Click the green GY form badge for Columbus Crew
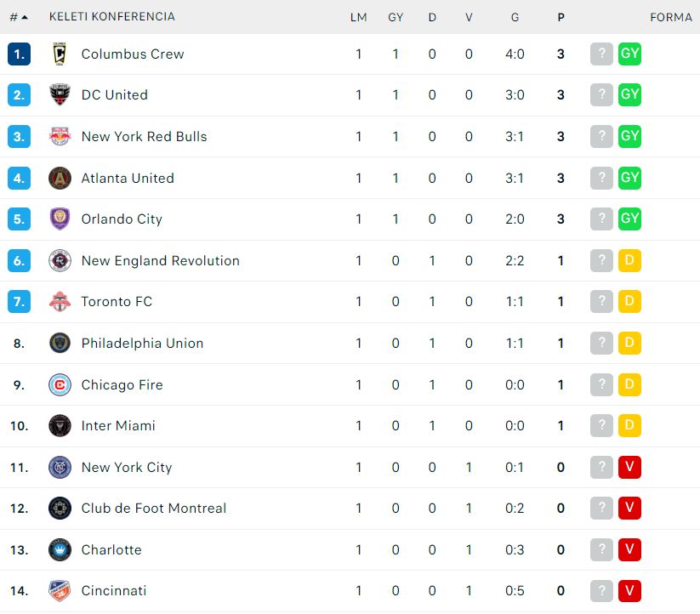This screenshot has height=614, width=700. 629,54
